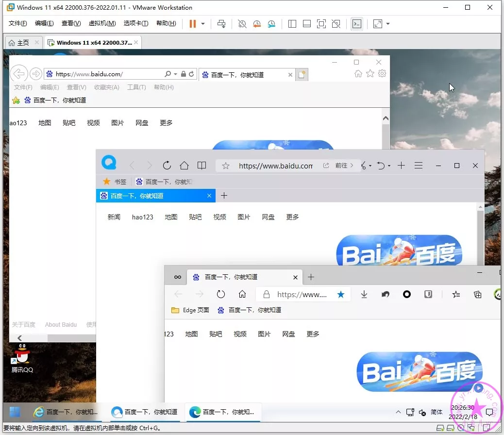The height and width of the screenshot is (435, 504).
Task: Expand the QQ Browser undo dropdown arrow
Action: pyautogui.click(x=389, y=166)
